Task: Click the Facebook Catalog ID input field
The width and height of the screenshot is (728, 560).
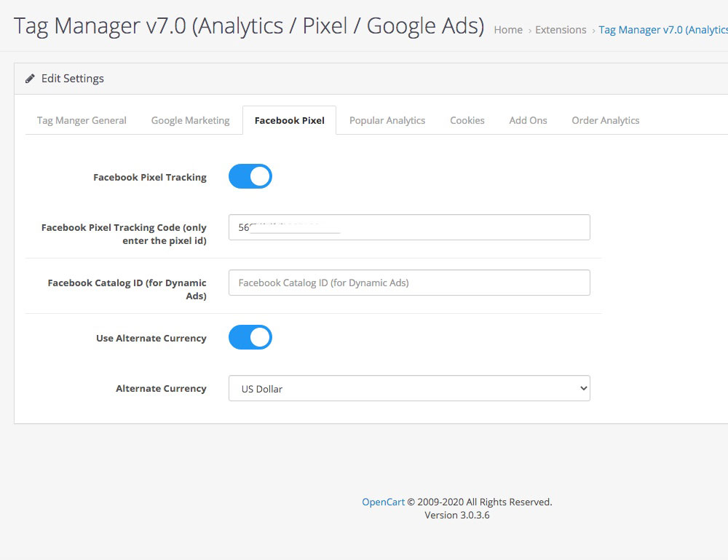Action: coord(409,283)
